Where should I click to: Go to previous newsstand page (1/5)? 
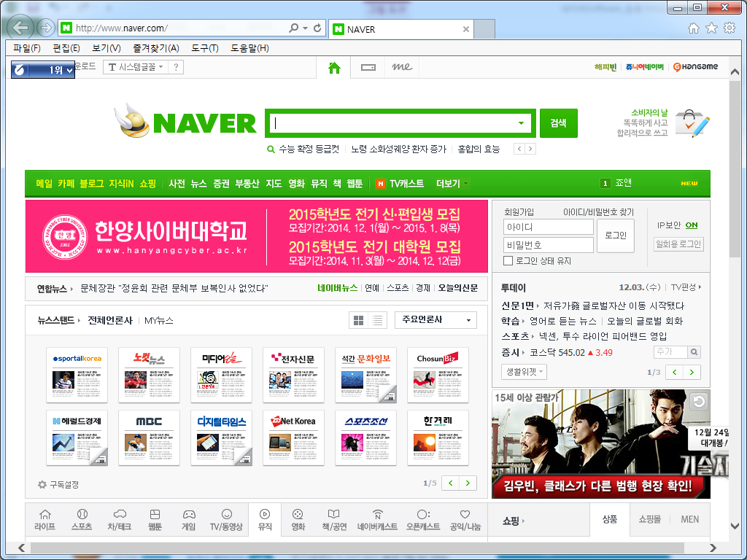click(451, 483)
